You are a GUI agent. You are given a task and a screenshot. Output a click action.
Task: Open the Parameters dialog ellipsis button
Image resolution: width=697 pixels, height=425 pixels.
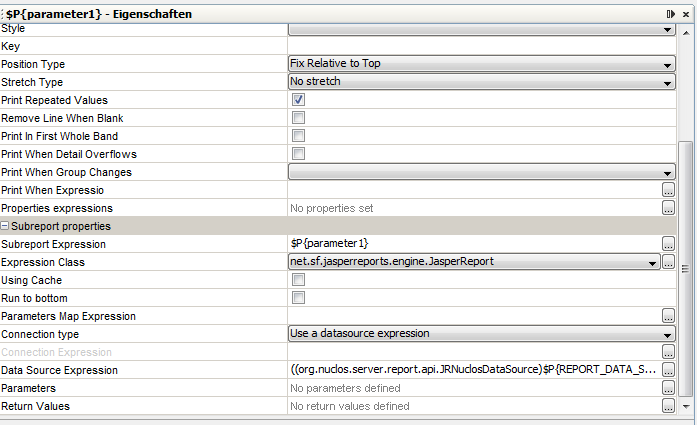click(x=668, y=388)
